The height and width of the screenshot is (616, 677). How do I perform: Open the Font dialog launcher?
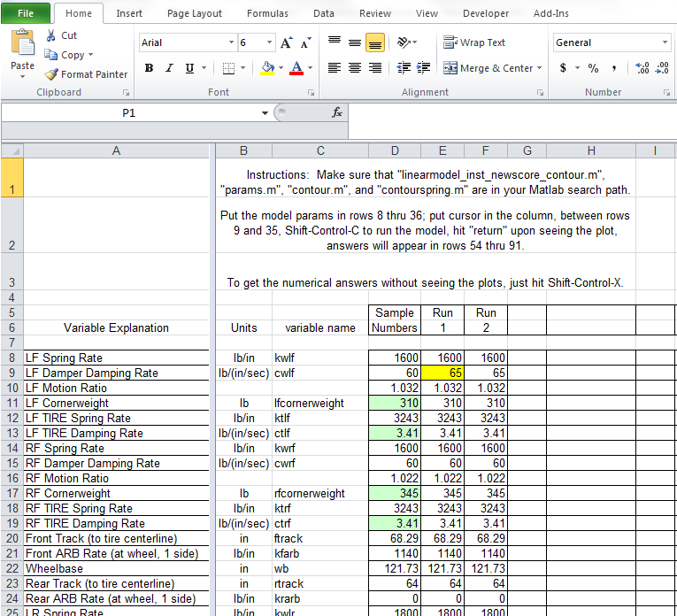coord(311,92)
